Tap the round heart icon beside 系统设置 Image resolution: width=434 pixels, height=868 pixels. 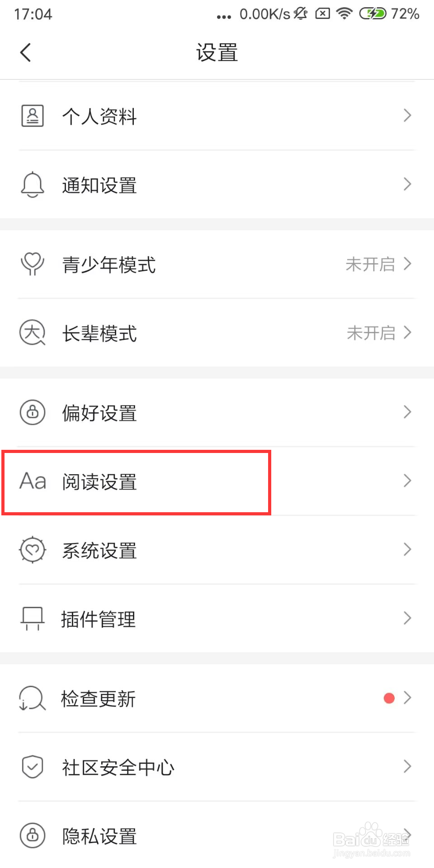coord(33,550)
